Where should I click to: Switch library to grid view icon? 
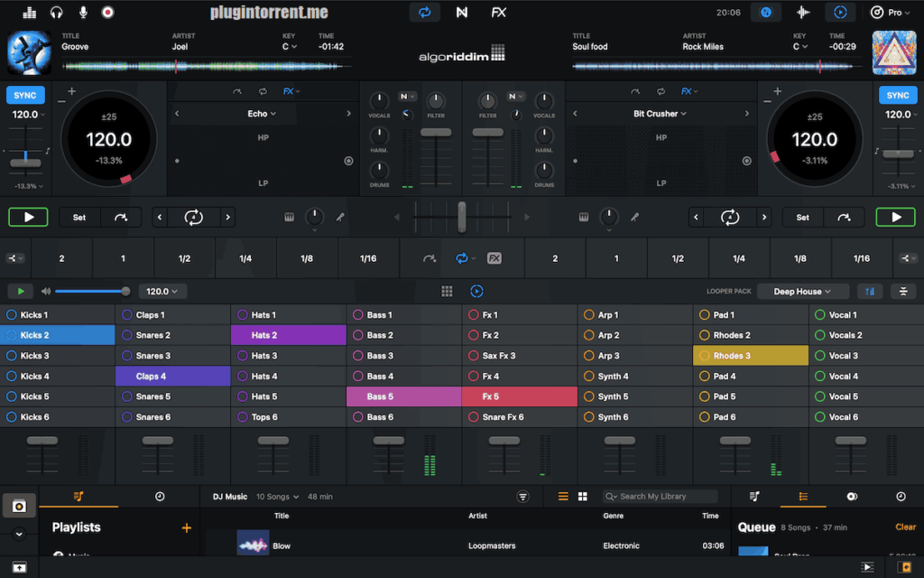[x=583, y=497]
